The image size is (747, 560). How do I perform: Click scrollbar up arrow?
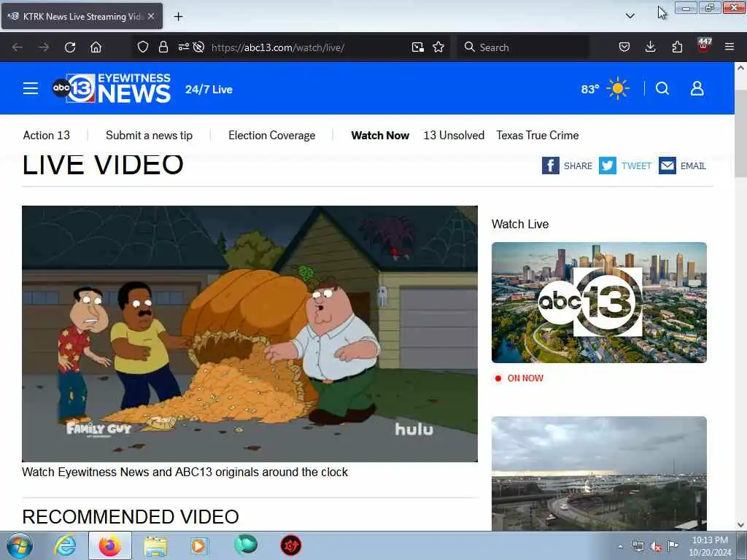click(x=740, y=68)
